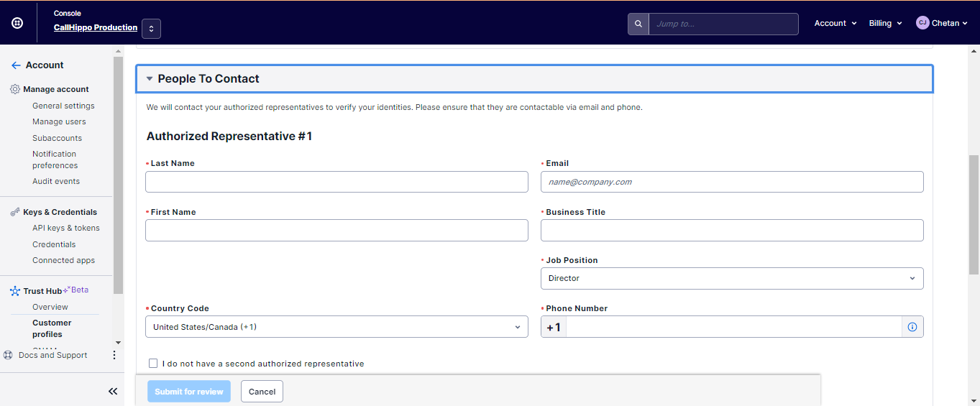Click the Phone Number input field
Viewport: 980px width, 406px height.
point(733,327)
